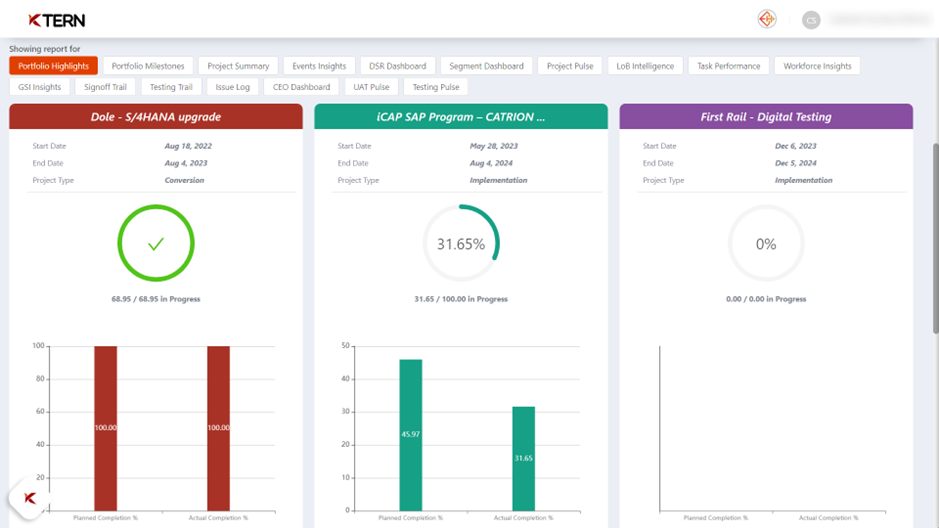The width and height of the screenshot is (939, 528).
Task: Click the KTERN logo in header
Action: point(57,20)
